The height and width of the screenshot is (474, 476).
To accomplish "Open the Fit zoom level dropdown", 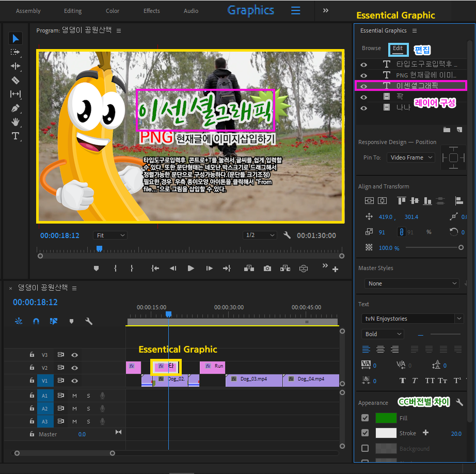I will pyautogui.click(x=110, y=235).
